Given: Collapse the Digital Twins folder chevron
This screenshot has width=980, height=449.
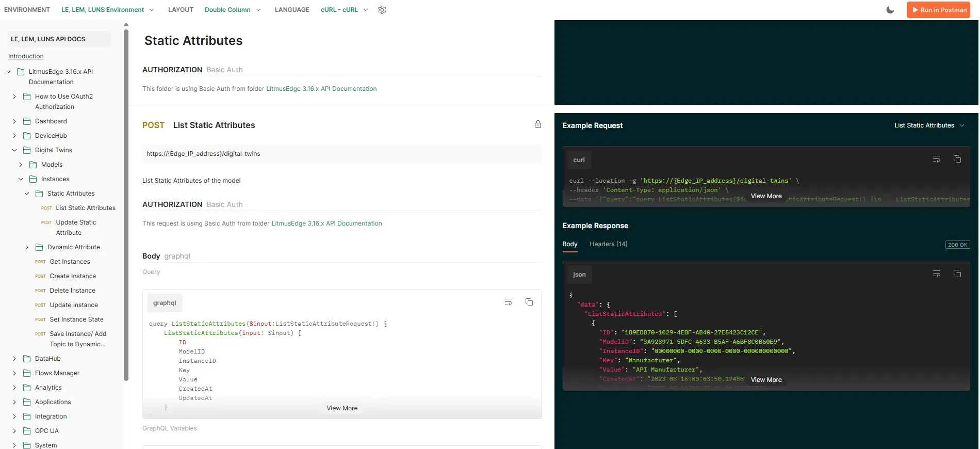Looking at the screenshot, I should click(14, 150).
